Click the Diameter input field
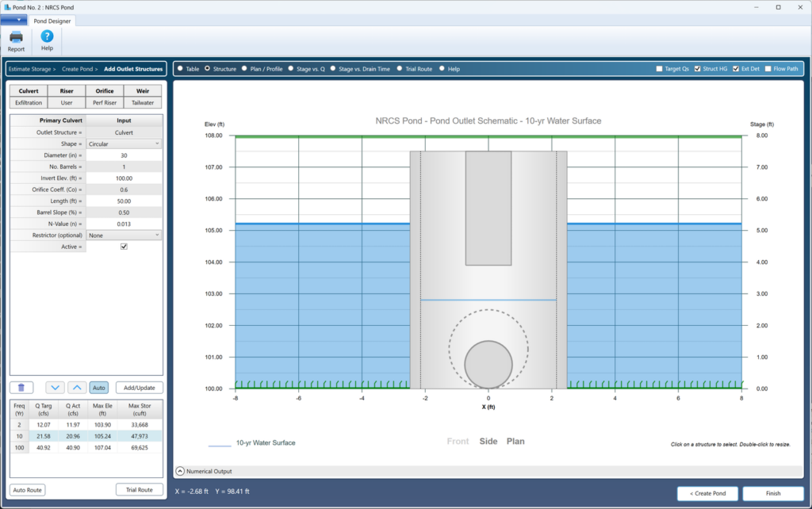The width and height of the screenshot is (812, 509). tap(124, 155)
